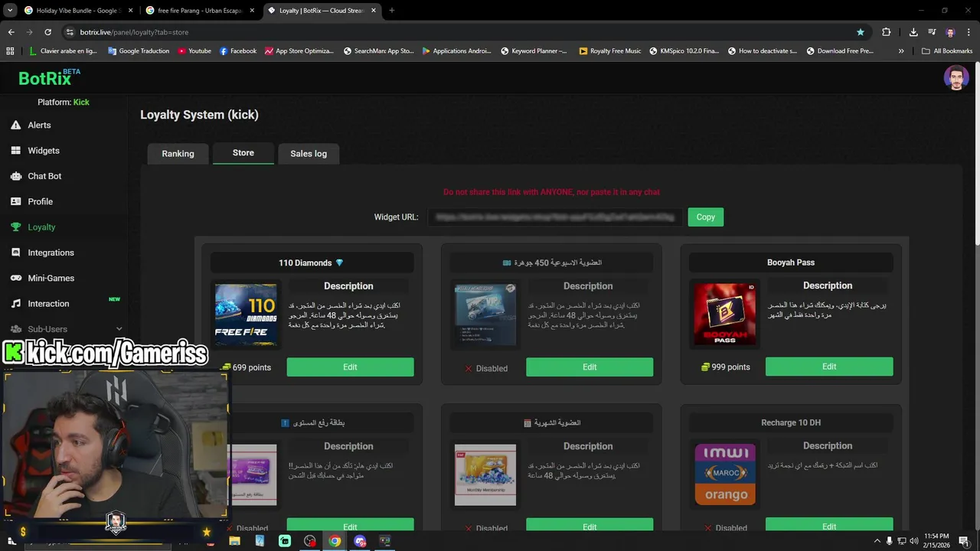The image size is (980, 551).
Task: Click the Widget URL field
Action: [x=554, y=217]
